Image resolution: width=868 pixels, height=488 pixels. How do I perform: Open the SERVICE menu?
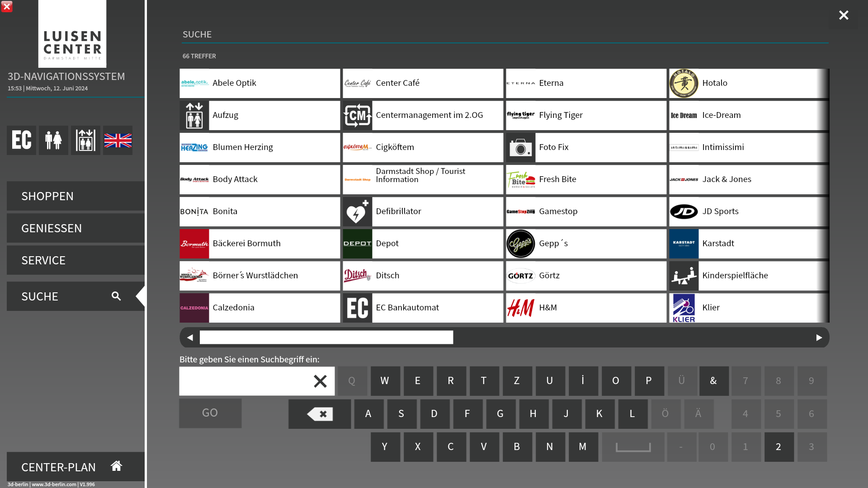click(x=75, y=260)
